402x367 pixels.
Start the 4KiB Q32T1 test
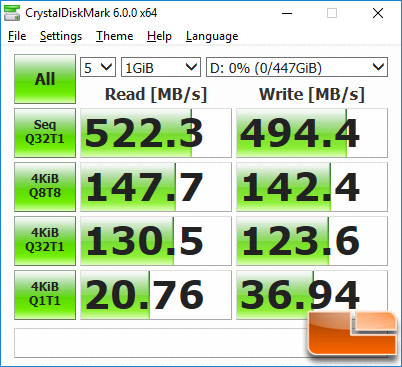[x=45, y=241]
